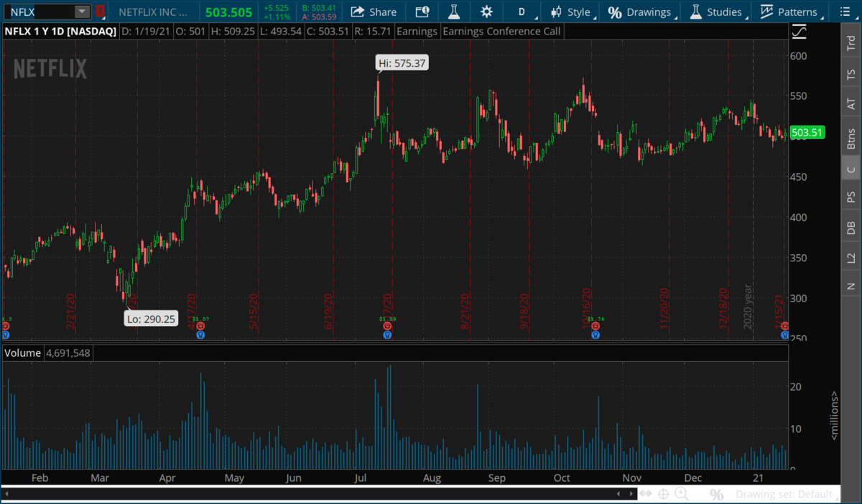
Task: Click the Oct label on time axis
Action: click(x=562, y=478)
